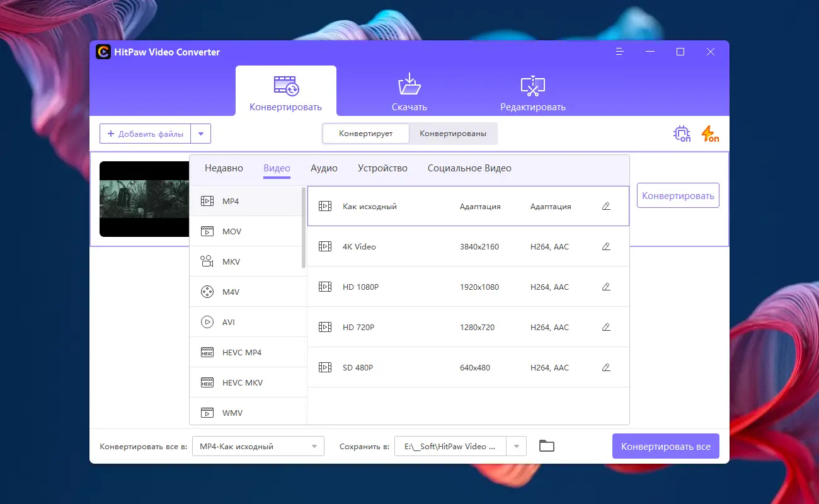The image size is (819, 504).
Task: Edit the SD 480P preset pencil icon
Action: 606,367
